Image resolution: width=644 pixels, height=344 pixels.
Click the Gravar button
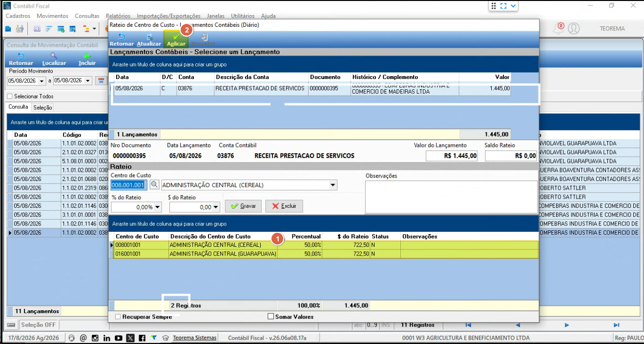[243, 206]
